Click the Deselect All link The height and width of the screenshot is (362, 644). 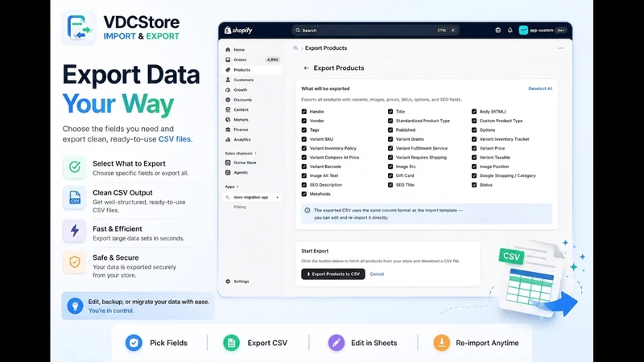(x=540, y=88)
